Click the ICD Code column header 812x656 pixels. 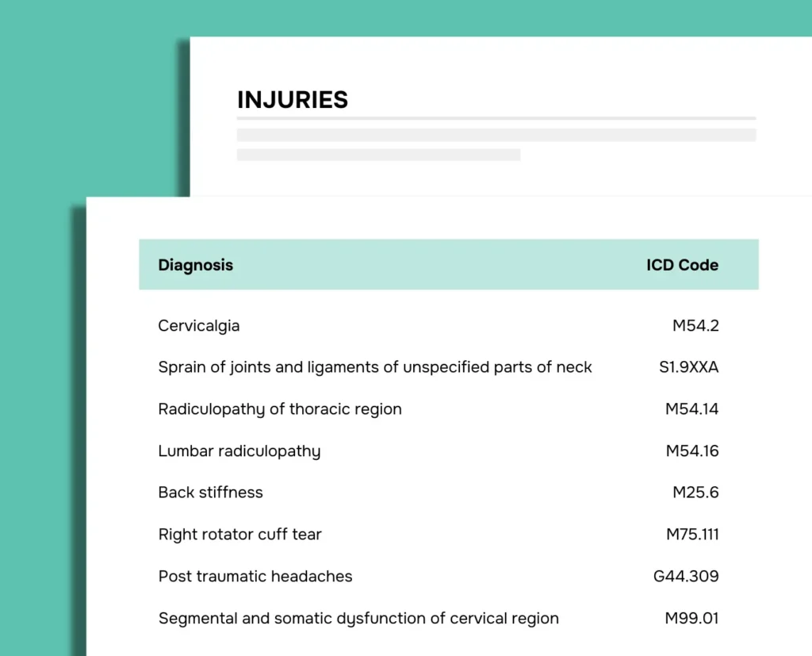[682, 265]
